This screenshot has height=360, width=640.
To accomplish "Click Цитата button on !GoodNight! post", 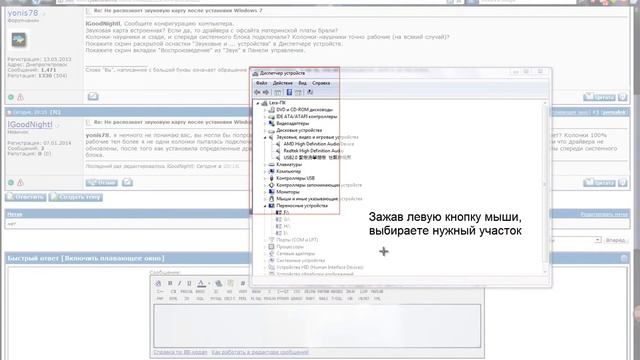I will click(x=599, y=182).
